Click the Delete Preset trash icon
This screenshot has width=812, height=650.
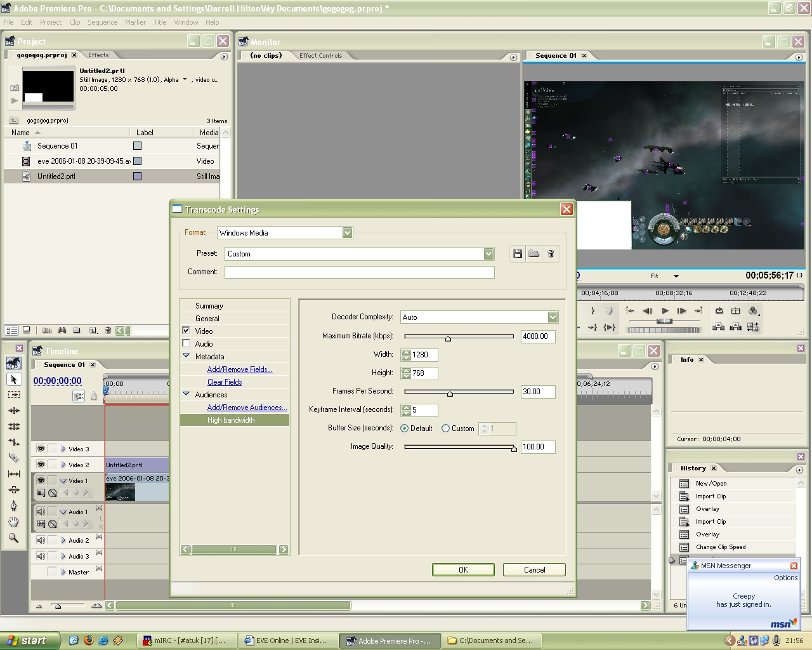point(551,254)
